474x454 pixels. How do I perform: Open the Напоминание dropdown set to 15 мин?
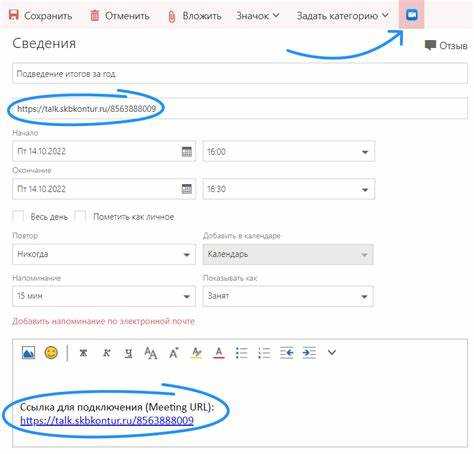pos(104,296)
